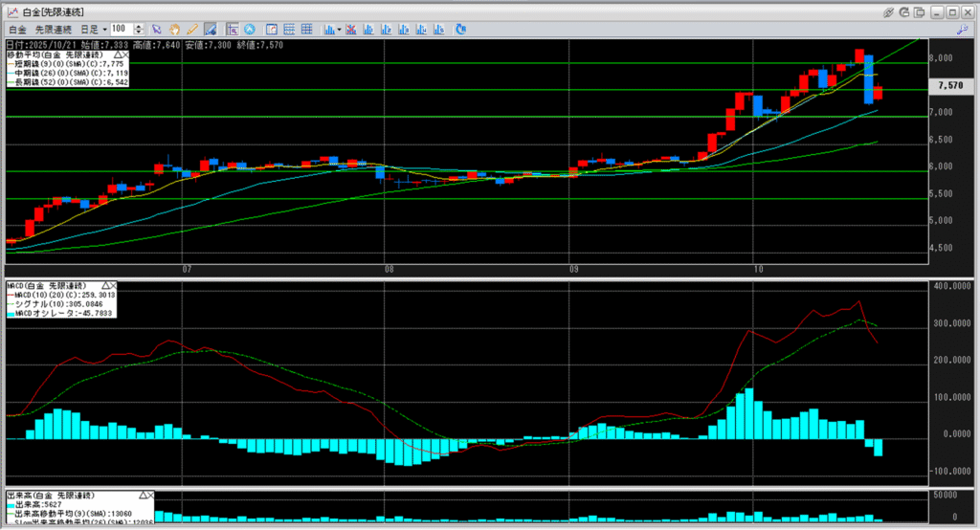Click the chain link icon in the title bar

click(888, 12)
